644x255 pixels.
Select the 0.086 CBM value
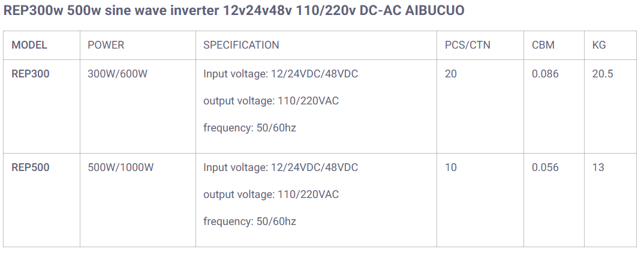545,74
